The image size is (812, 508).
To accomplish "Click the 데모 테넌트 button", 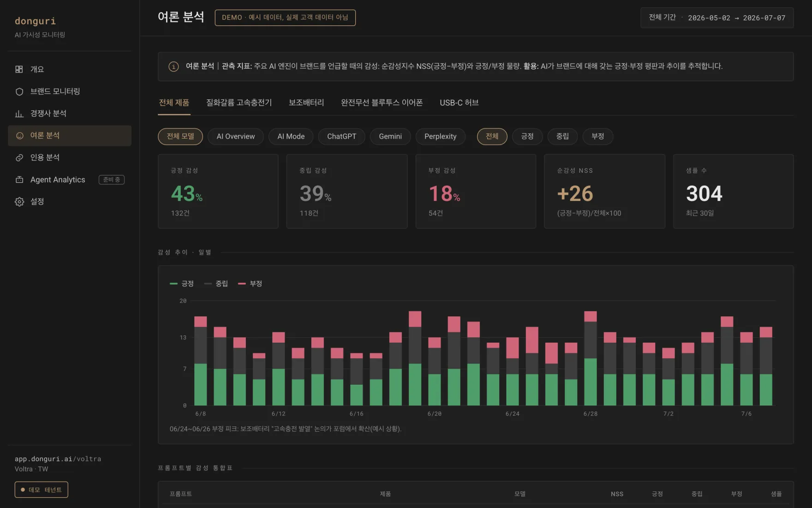I will coord(42,490).
